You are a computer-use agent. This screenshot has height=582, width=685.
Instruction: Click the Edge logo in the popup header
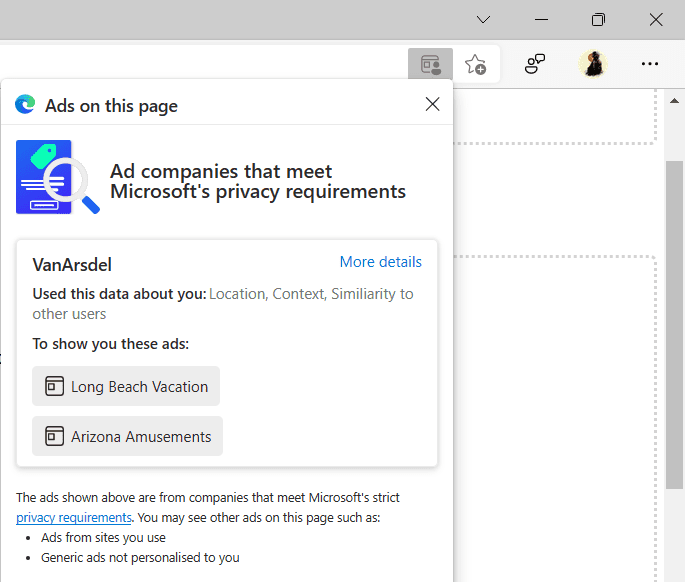click(x=25, y=105)
